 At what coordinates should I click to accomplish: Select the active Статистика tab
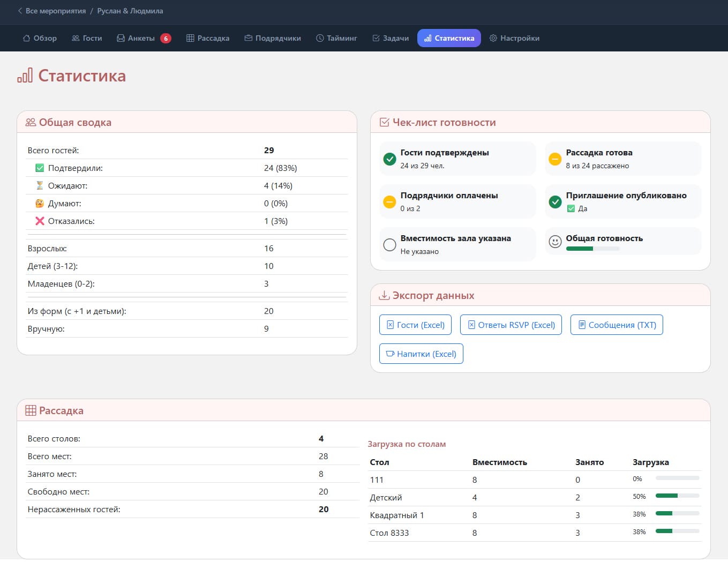[x=449, y=38]
